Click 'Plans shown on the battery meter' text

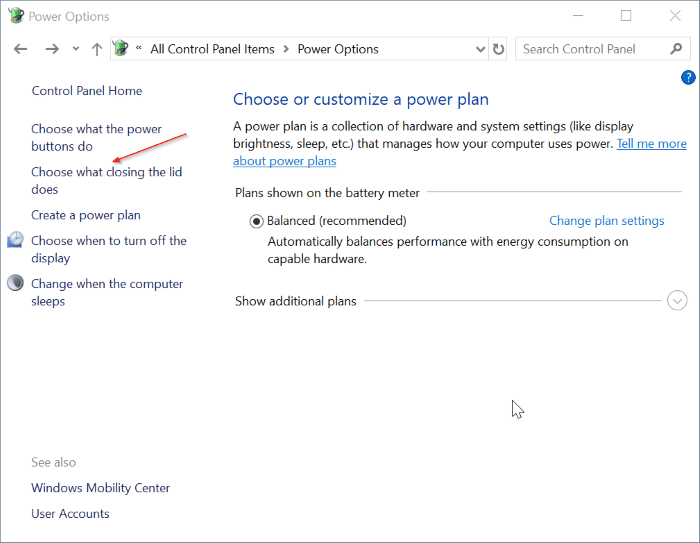pos(327,193)
